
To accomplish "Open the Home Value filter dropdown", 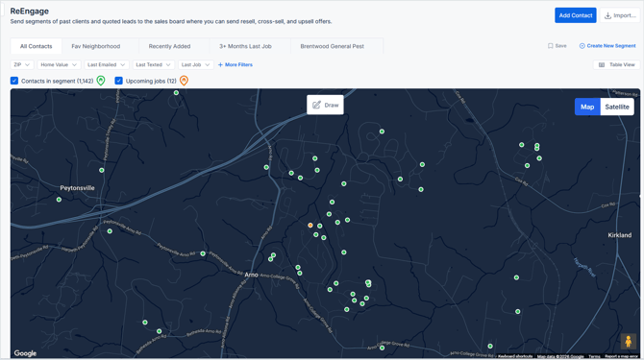I will pyautogui.click(x=59, y=64).
